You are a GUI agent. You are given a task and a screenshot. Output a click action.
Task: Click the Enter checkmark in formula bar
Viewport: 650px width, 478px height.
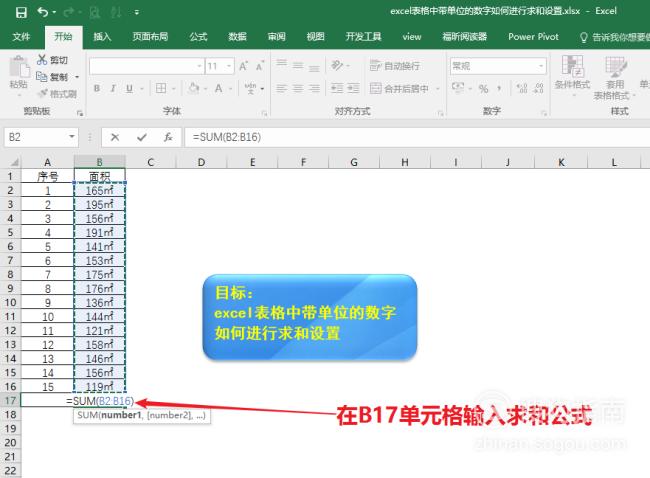[142, 137]
